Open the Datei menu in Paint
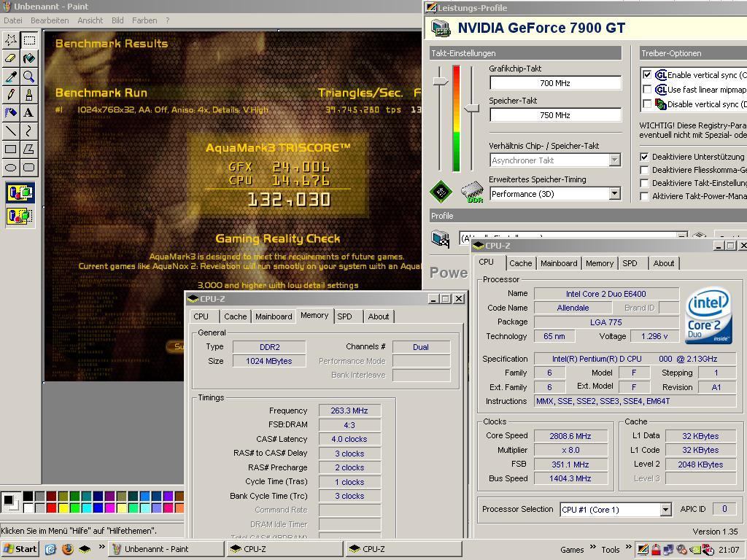 (x=13, y=20)
